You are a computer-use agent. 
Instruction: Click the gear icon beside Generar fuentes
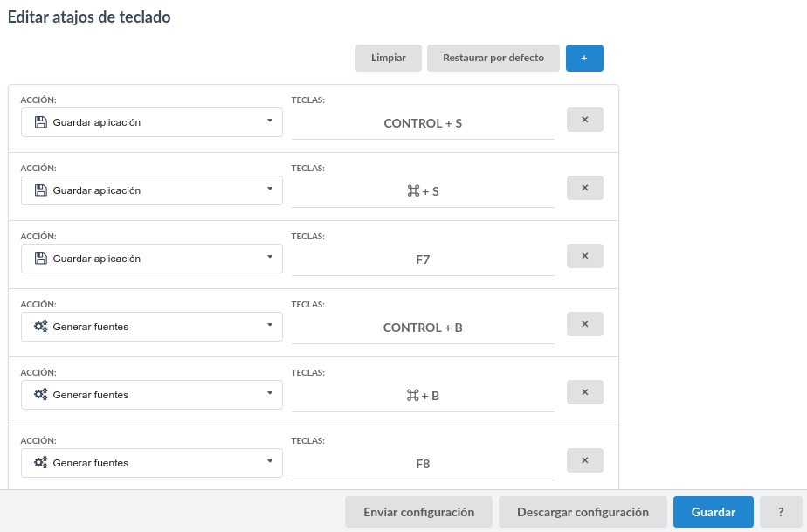pyautogui.click(x=40, y=327)
